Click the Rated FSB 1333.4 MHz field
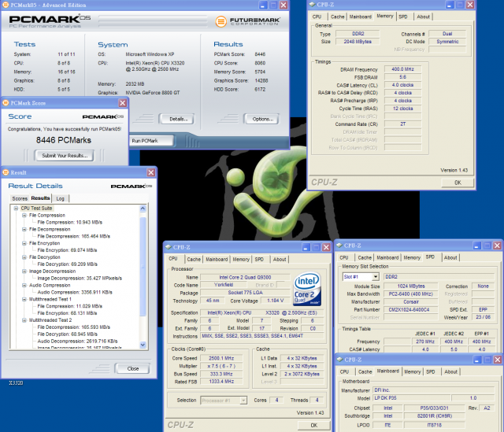Screen dimensions: 504x432 click(x=220, y=382)
